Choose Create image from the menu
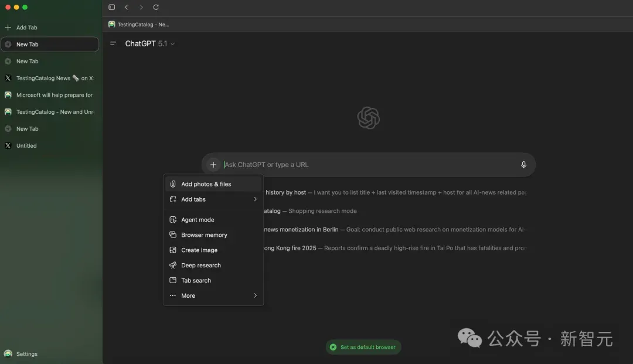This screenshot has width=633, height=364. coord(213,250)
